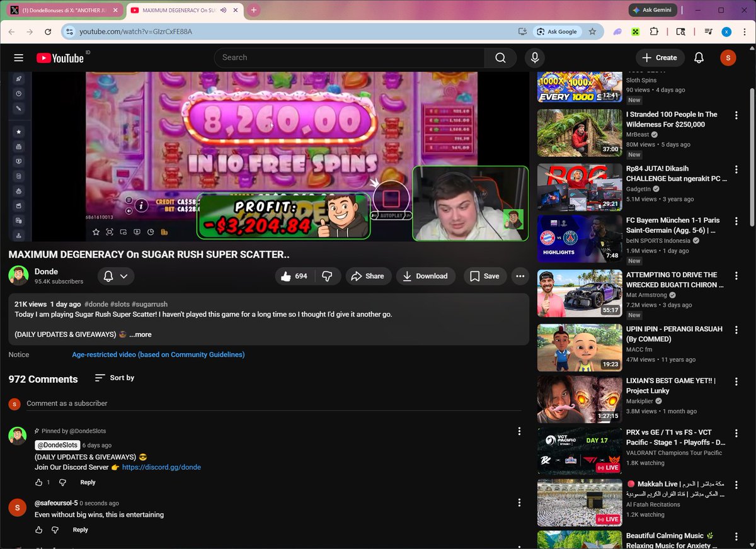Close the DondeBonuses X tab

(116, 11)
